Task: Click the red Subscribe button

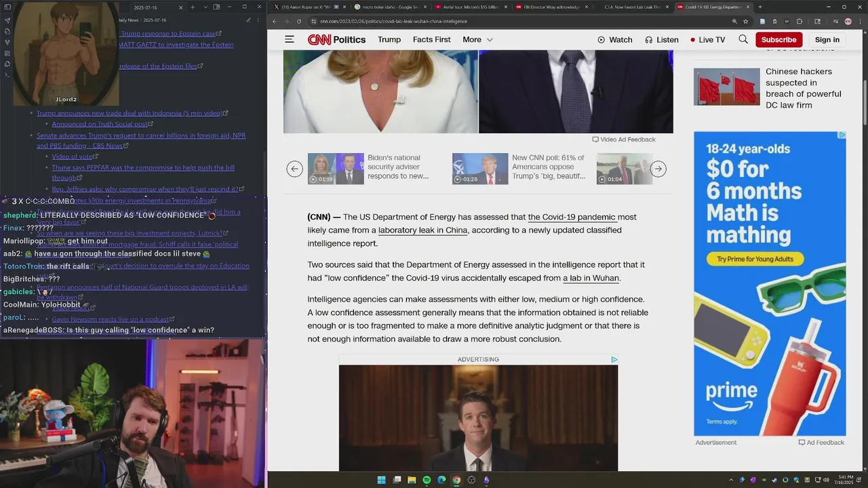Action: tap(778, 39)
